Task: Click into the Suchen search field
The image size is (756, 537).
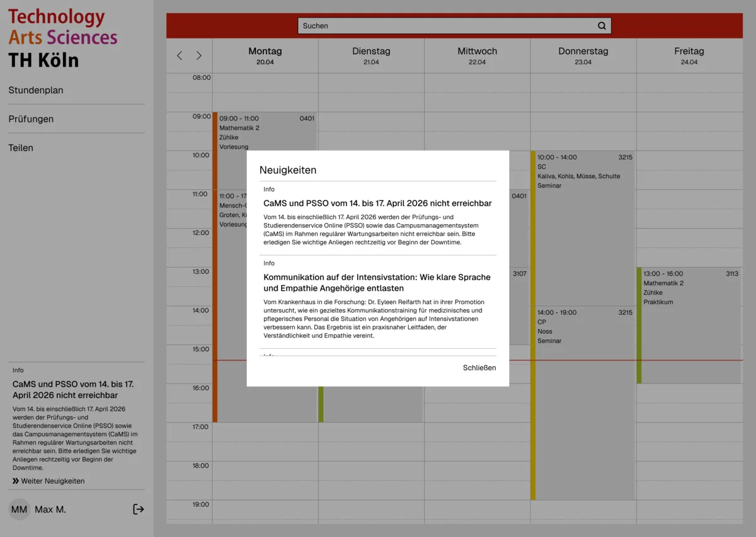Action: click(x=447, y=26)
